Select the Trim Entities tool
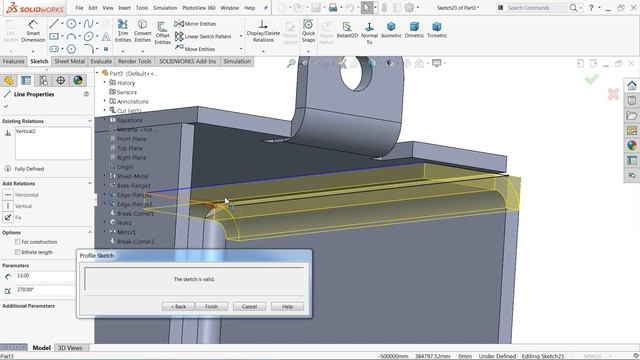This screenshot has height=360, width=640. [x=123, y=31]
